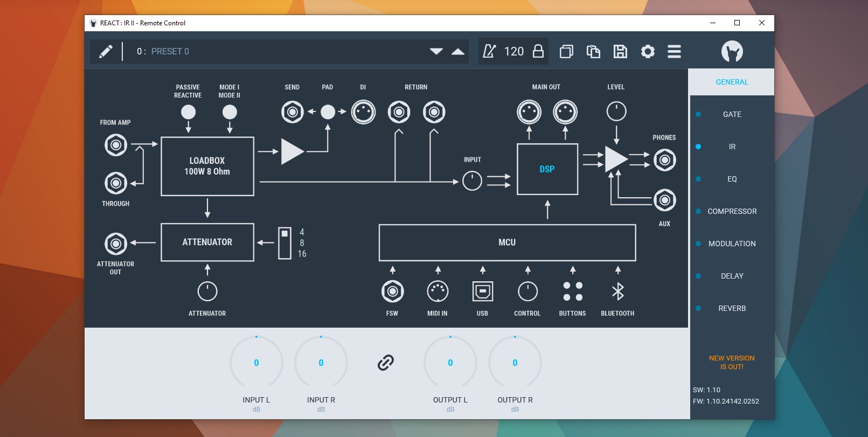The image size is (868, 437).
Task: Open the MODULATION tab
Action: point(732,244)
